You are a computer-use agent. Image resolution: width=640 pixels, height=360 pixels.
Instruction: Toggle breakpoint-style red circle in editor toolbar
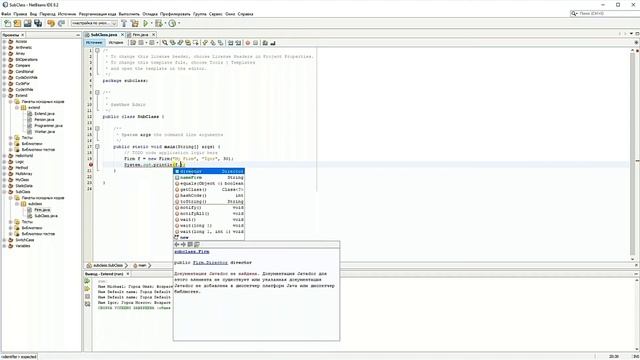tap(247, 42)
